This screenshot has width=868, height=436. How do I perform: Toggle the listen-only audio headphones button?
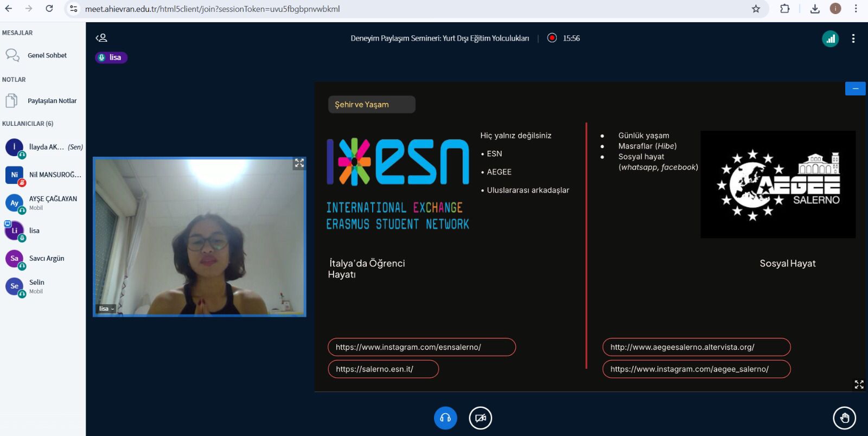click(x=445, y=418)
